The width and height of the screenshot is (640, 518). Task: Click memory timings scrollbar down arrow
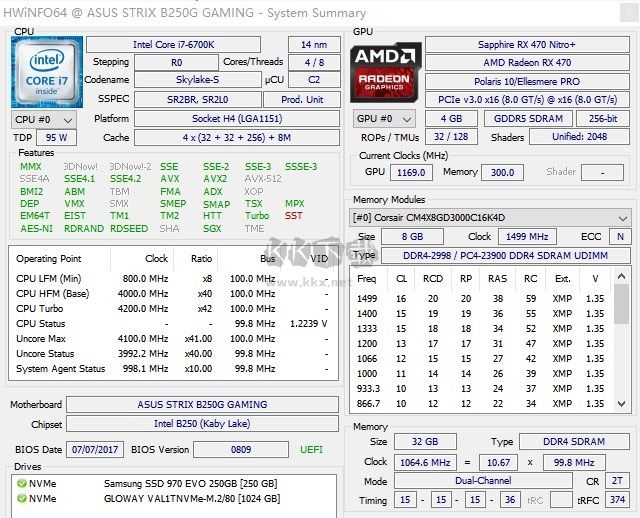(622, 404)
